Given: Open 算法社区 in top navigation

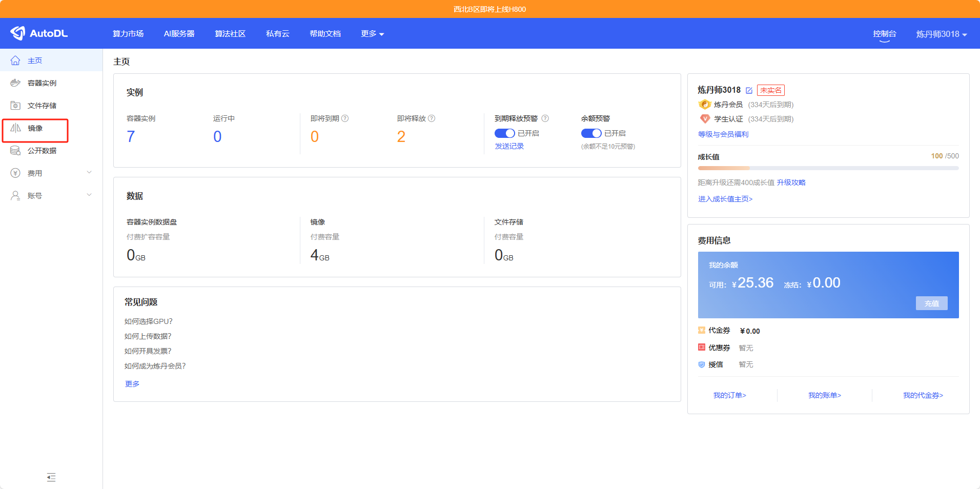Looking at the screenshot, I should (230, 34).
